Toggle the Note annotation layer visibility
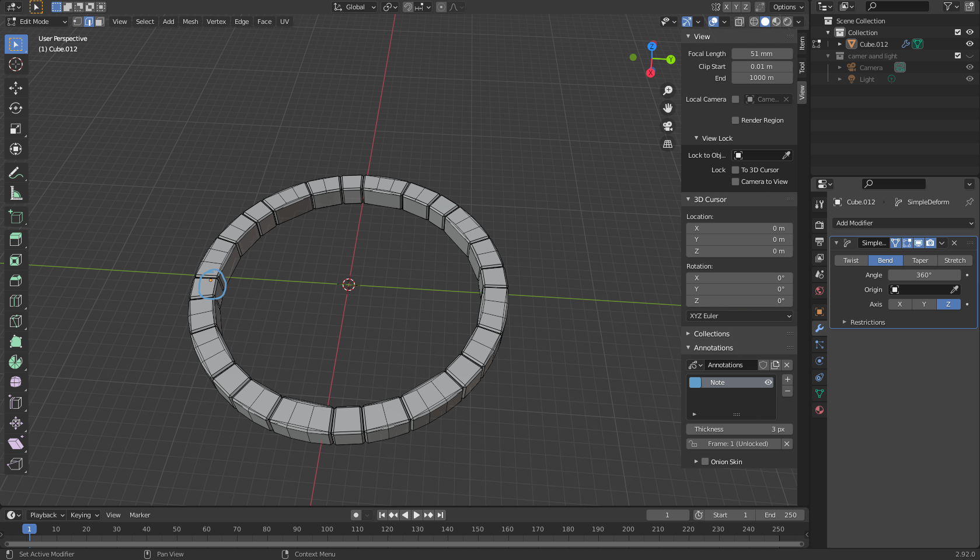The height and width of the screenshot is (560, 980). (x=768, y=382)
